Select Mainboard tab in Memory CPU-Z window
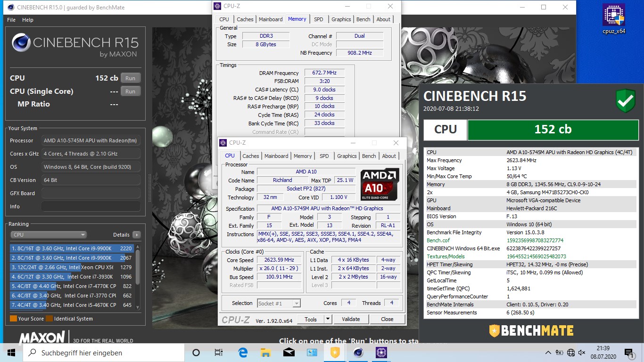Screen dimensions: 644x362 tap(271, 19)
